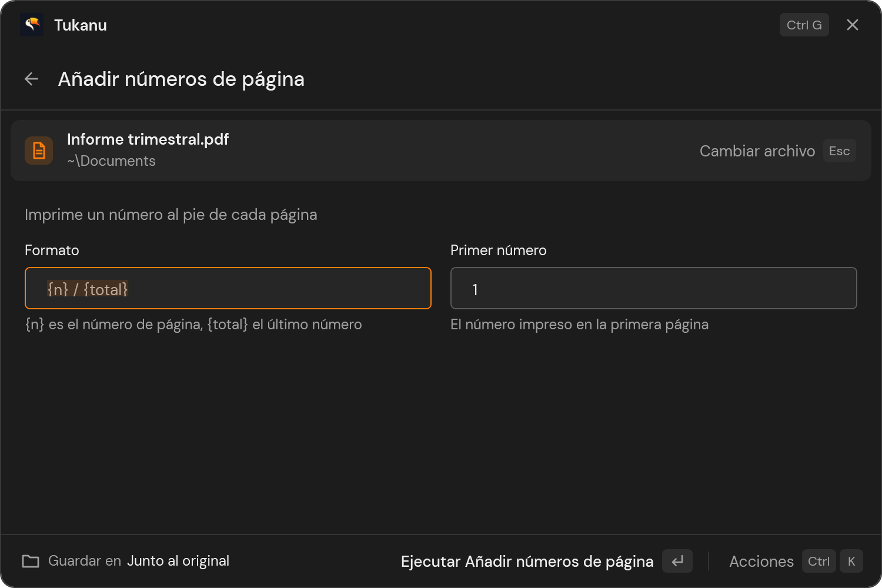This screenshot has width=882, height=588.
Task: Click the Esc key badge
Action: pyautogui.click(x=840, y=151)
